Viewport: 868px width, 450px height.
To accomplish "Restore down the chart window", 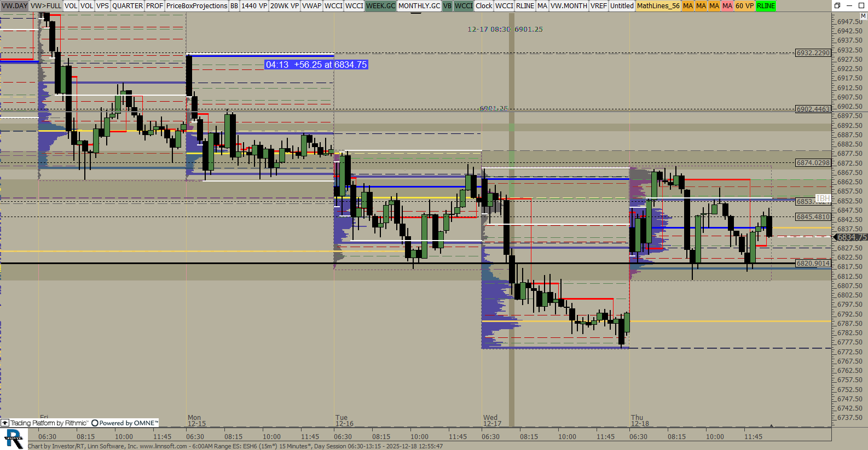I will (837, 5).
